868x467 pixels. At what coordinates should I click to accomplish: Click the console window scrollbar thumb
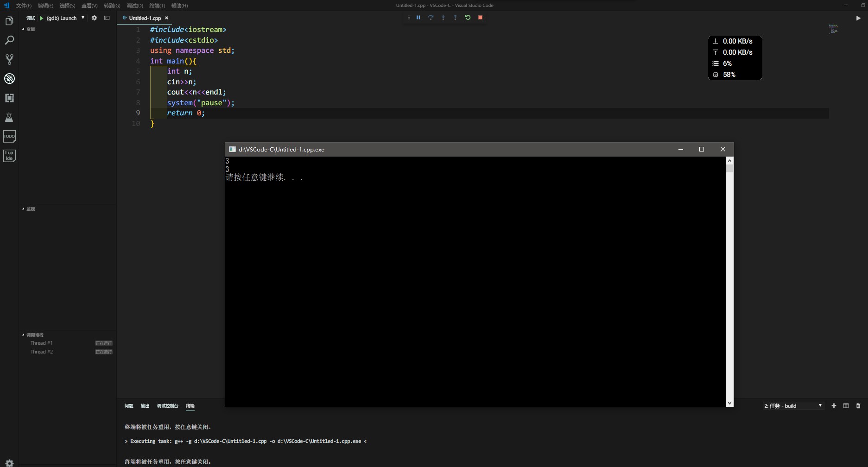pos(729,169)
